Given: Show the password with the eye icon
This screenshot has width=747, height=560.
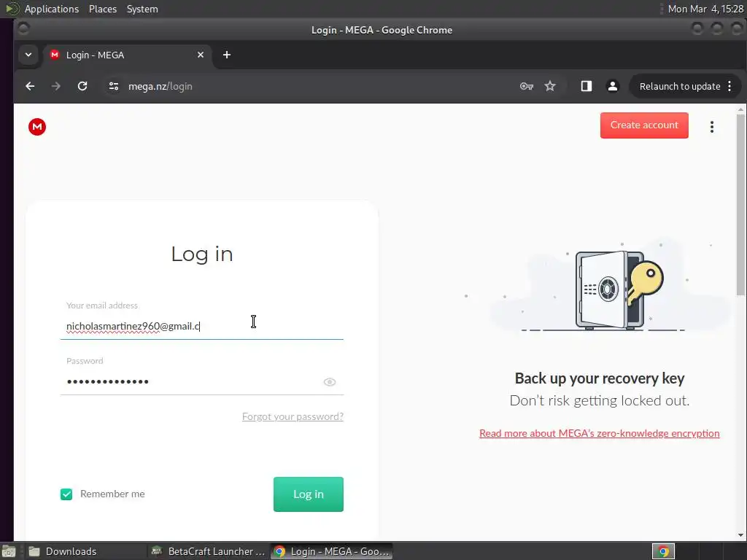Looking at the screenshot, I should 330,382.
